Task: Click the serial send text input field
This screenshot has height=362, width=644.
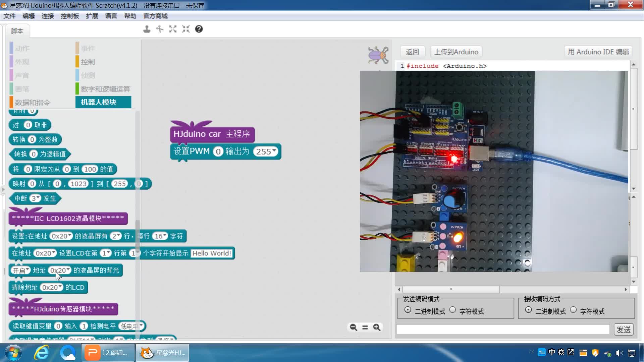Action: click(503, 329)
